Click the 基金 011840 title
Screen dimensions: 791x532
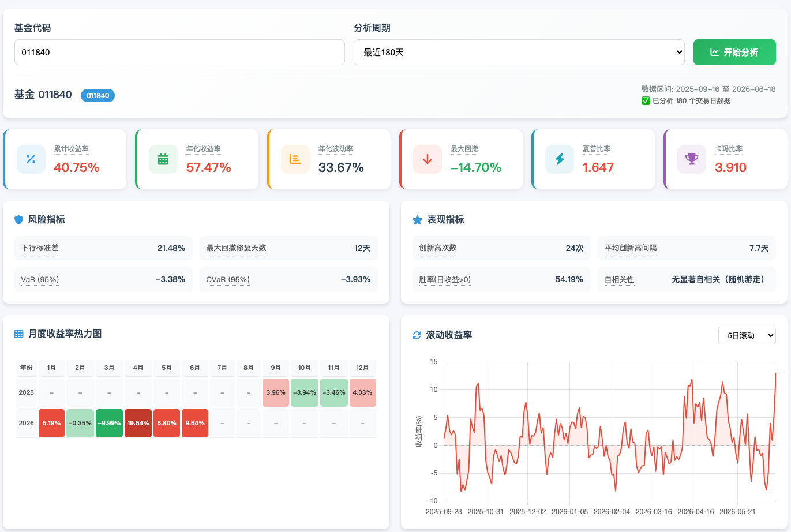tap(43, 95)
